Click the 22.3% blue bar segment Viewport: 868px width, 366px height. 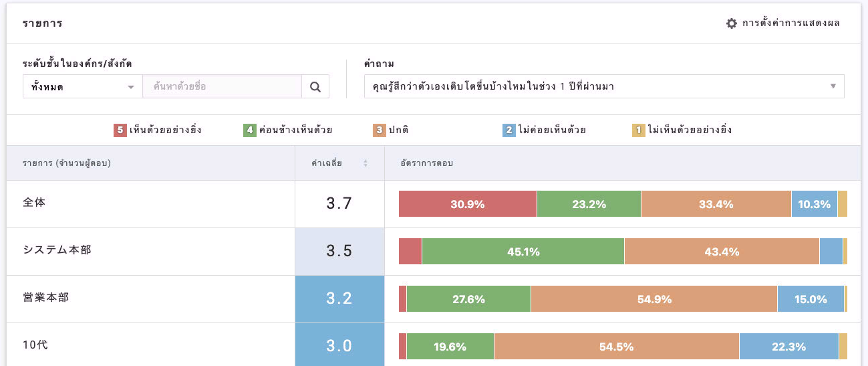point(788,347)
